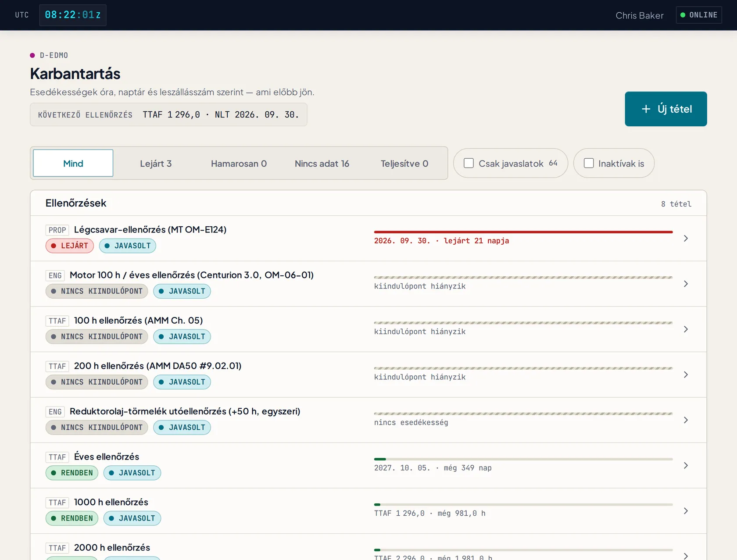The height and width of the screenshot is (560, 737).
Task: Tick the Inaktívak is checkbox
Action: pos(589,163)
